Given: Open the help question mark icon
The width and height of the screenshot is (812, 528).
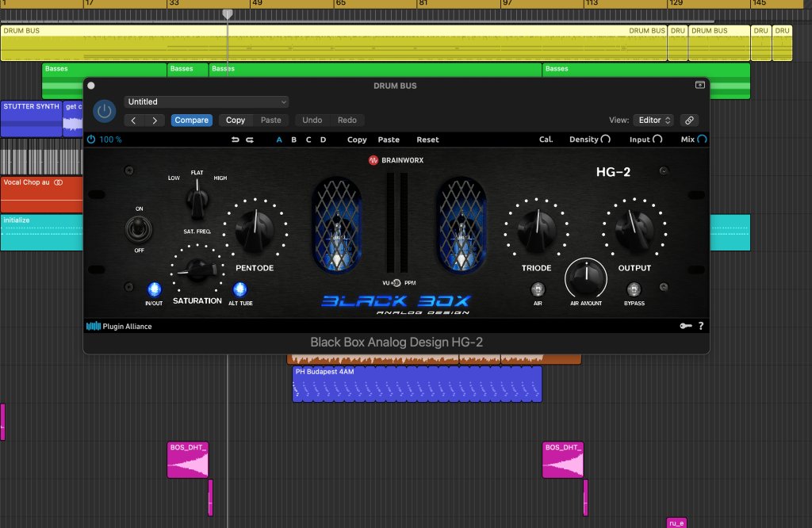Looking at the screenshot, I should pos(701,326).
